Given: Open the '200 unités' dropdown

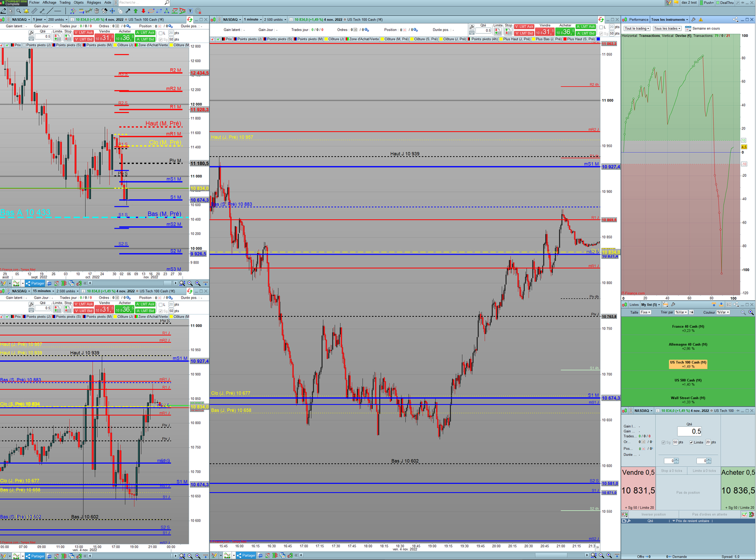Looking at the screenshot, I should tap(58, 20).
